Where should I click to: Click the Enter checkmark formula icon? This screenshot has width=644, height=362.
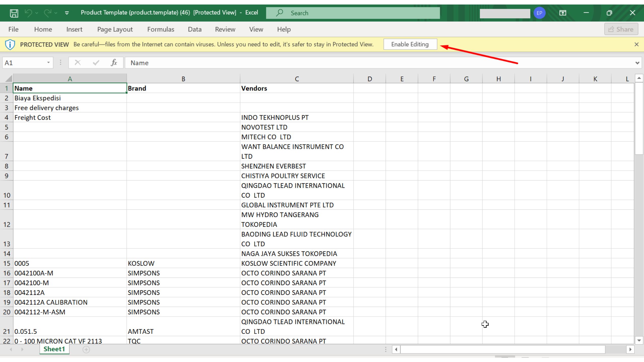tap(96, 63)
